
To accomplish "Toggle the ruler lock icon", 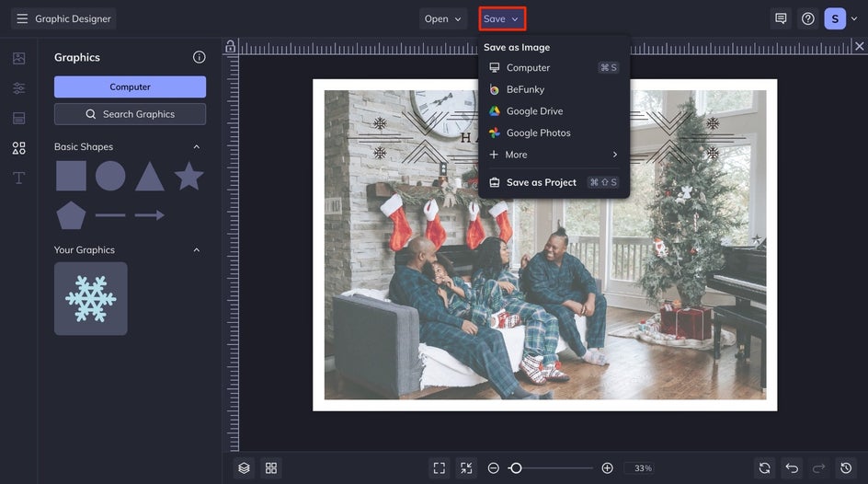I will 230,47.
